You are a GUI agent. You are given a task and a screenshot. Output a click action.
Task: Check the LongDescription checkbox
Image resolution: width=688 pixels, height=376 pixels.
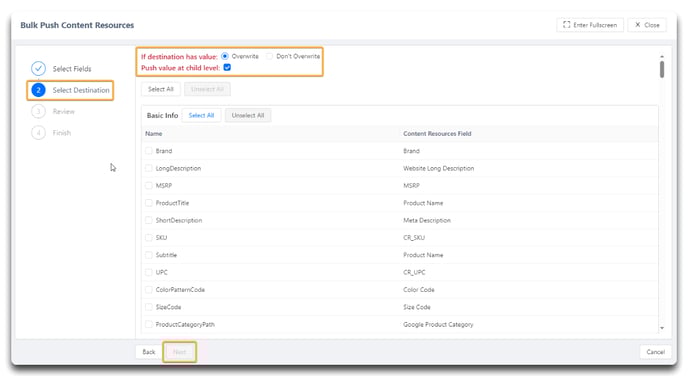[x=149, y=168]
